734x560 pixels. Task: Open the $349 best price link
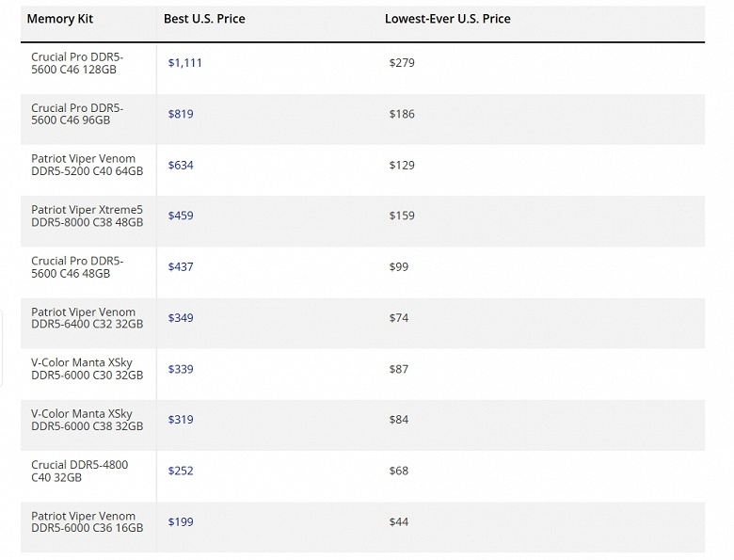point(180,318)
